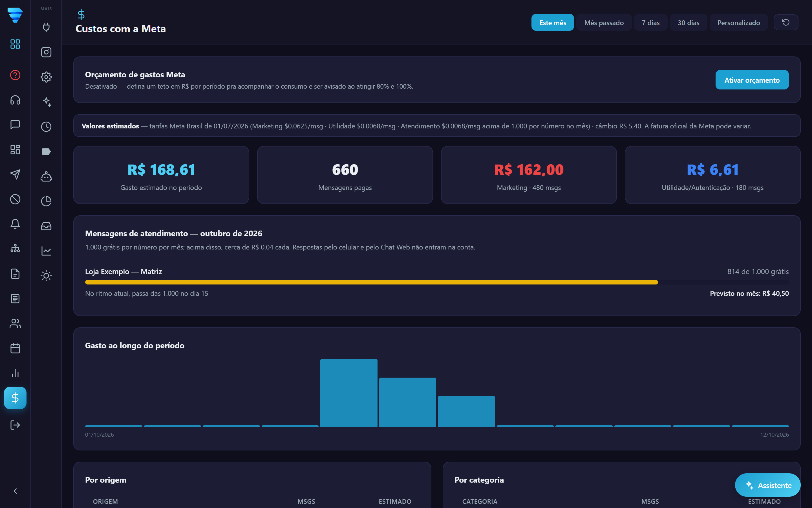
Task: Click the tallest bar in spending chart
Action: tap(348, 393)
